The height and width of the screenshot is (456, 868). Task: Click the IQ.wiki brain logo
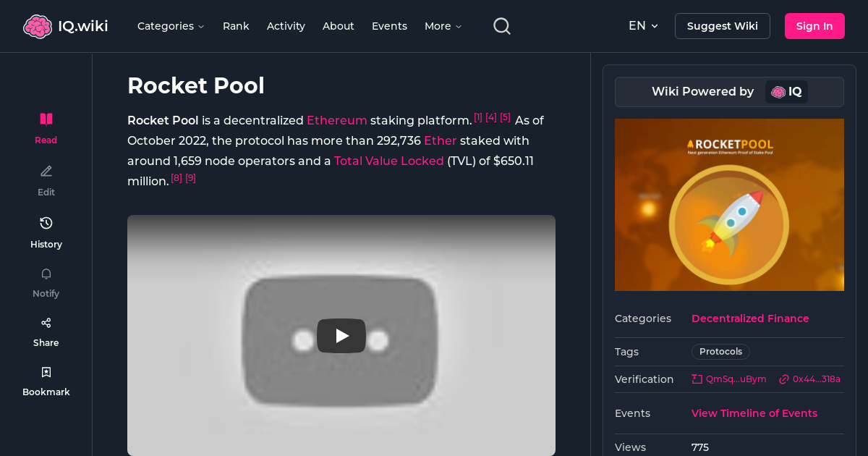(38, 25)
